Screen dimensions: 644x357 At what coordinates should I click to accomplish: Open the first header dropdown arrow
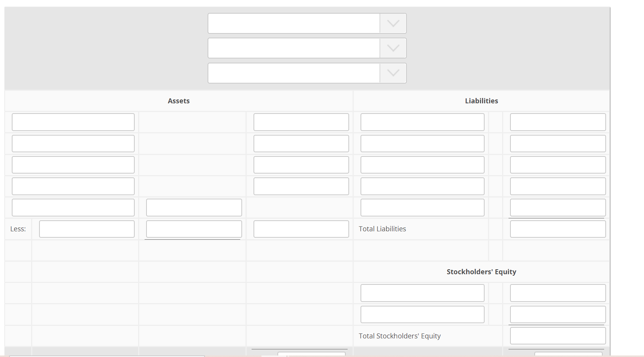(393, 24)
